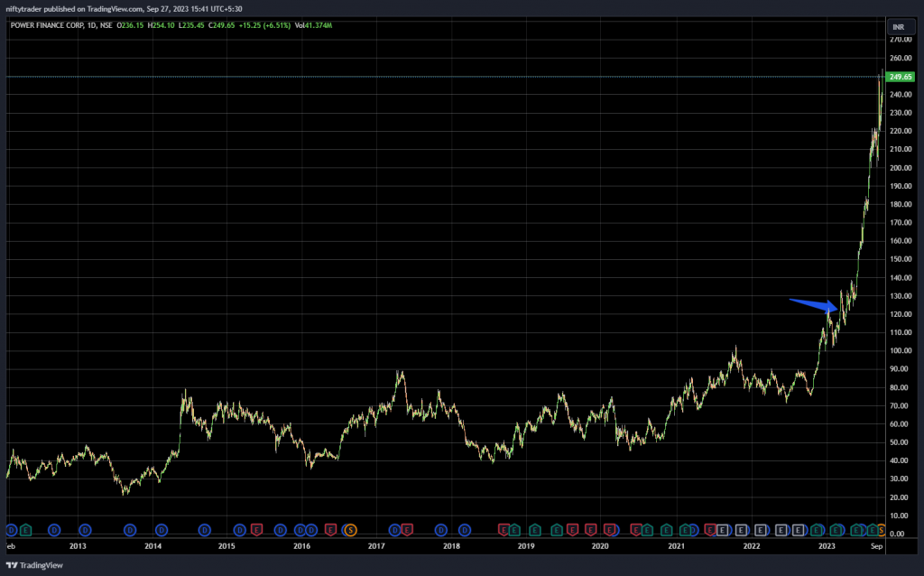Click the change value +15.25 (+6.51%)
Image resolution: width=924 pixels, height=576 pixels.
pos(264,25)
